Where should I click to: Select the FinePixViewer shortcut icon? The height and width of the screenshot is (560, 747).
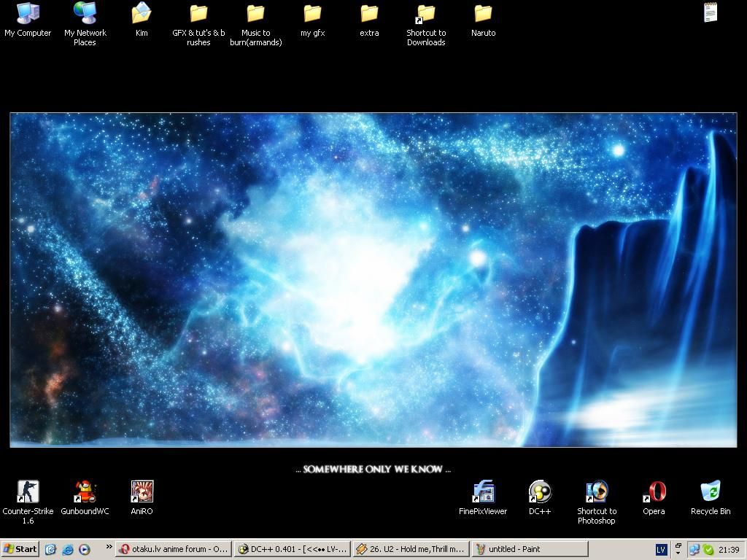[483, 497]
